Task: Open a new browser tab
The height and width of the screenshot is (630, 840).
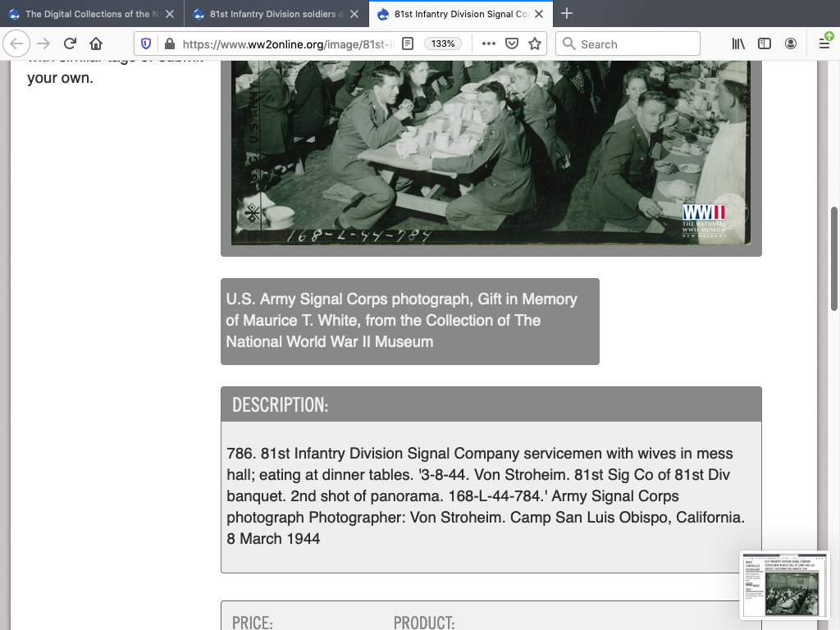Action: tap(567, 14)
